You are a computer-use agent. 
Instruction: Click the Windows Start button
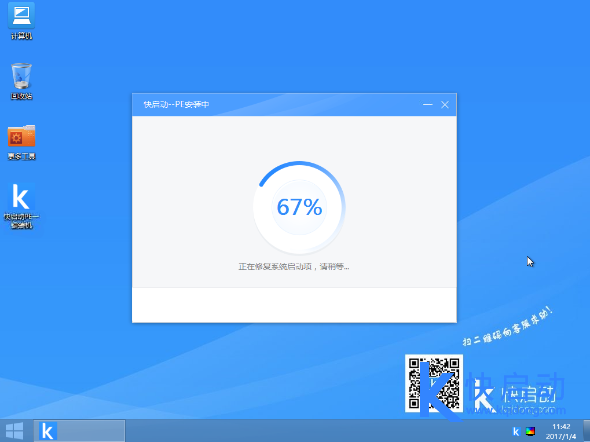pos(15,431)
